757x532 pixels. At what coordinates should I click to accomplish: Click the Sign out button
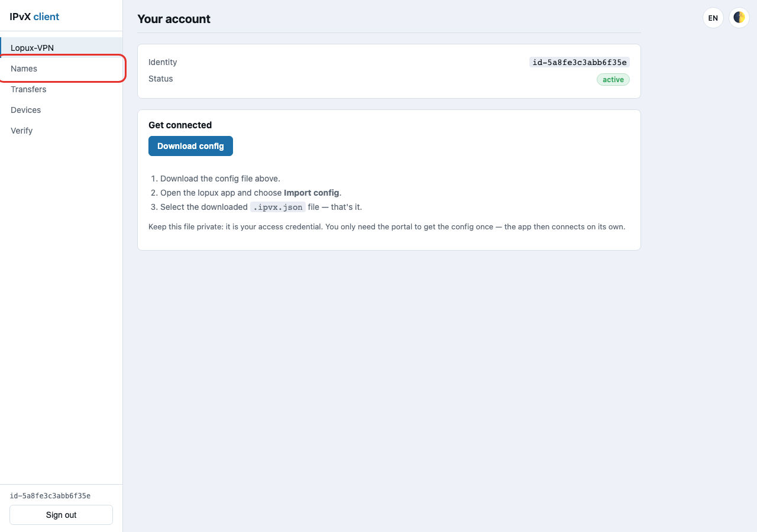click(x=62, y=515)
